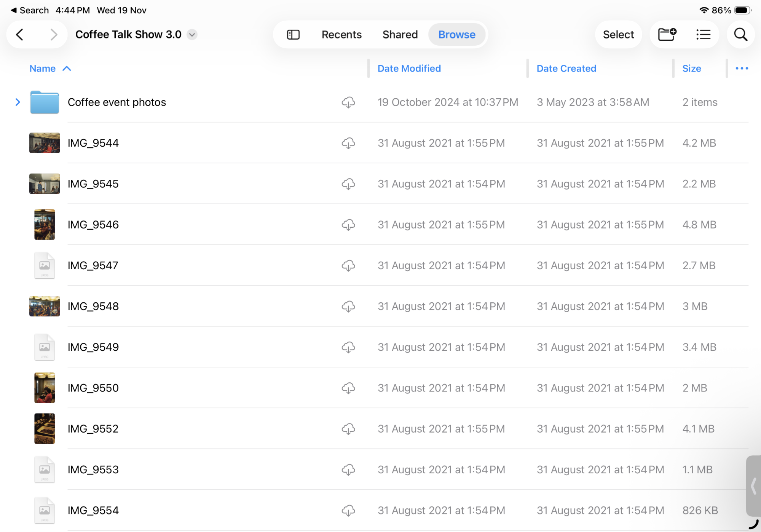Select the IMG_9547 file name

(x=93, y=265)
